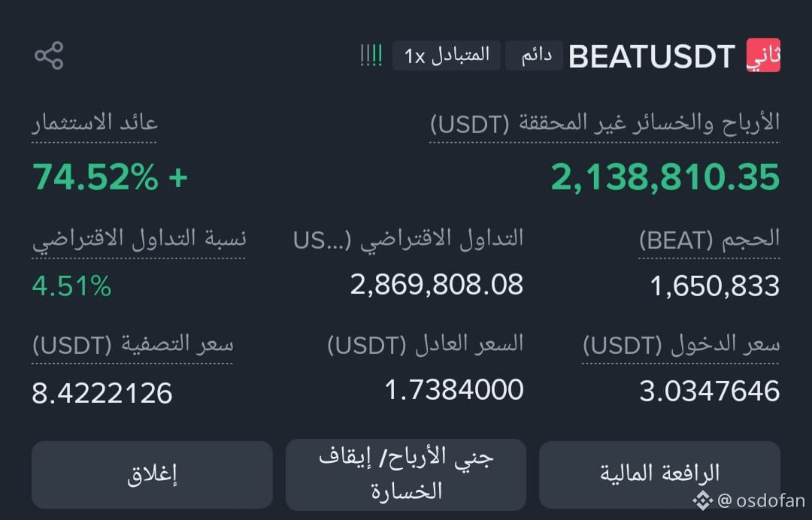Tap the ROI label for details

pos(95,123)
